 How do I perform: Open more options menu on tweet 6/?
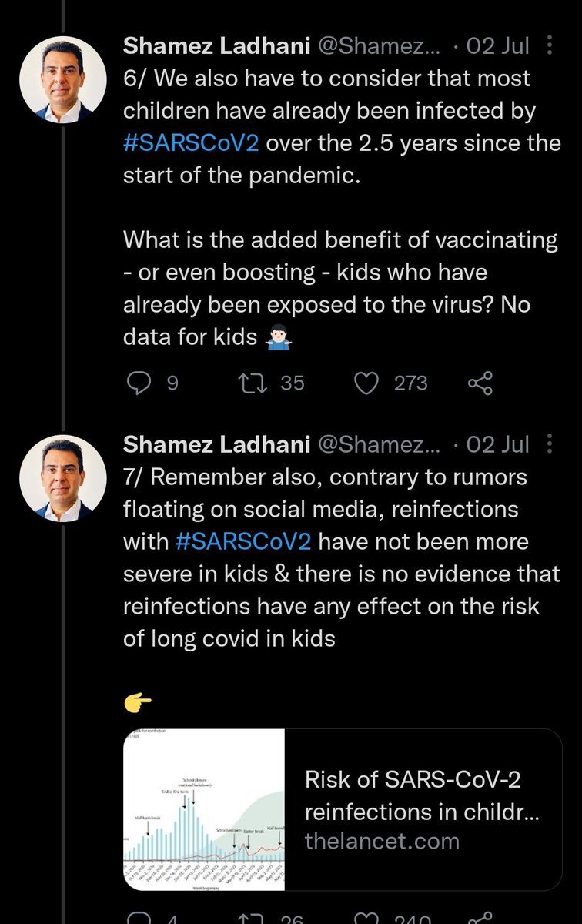coord(548,45)
